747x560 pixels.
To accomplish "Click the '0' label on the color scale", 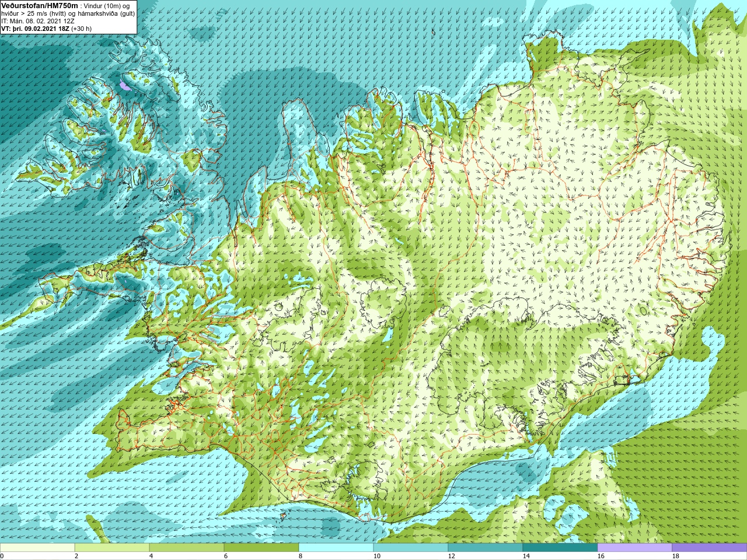I will 2,556.
